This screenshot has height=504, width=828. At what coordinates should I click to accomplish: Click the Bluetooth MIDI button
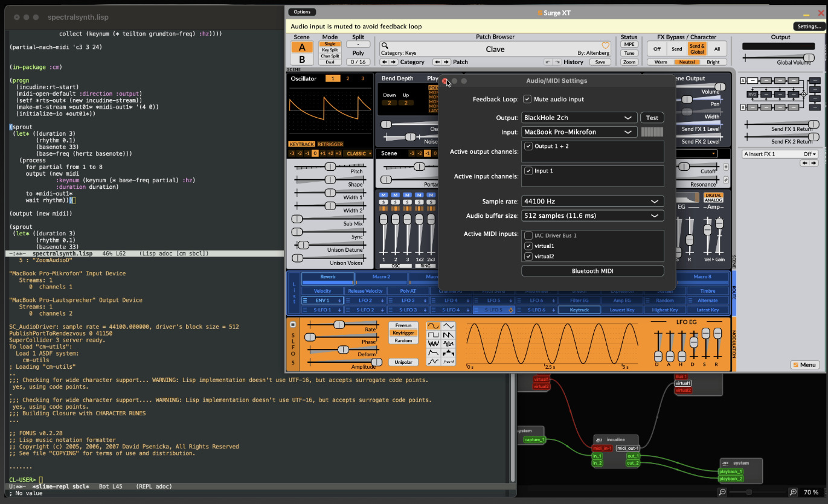click(592, 271)
